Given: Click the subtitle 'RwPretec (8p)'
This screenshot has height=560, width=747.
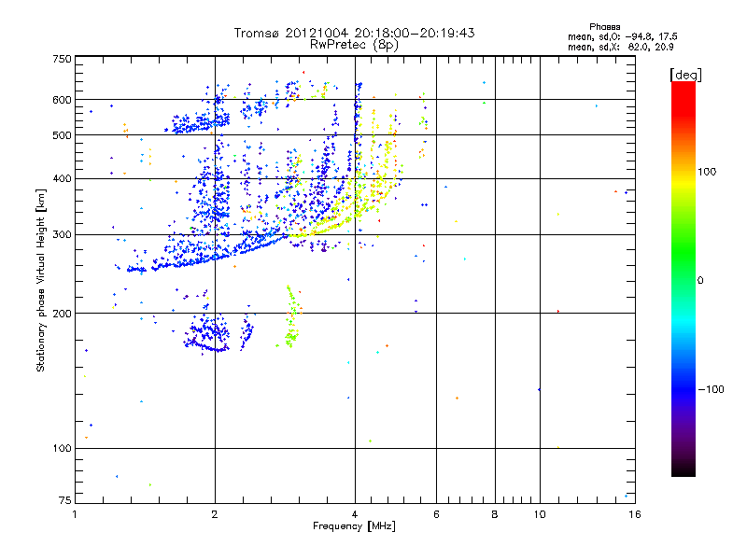Looking at the screenshot, I should click(x=354, y=45).
